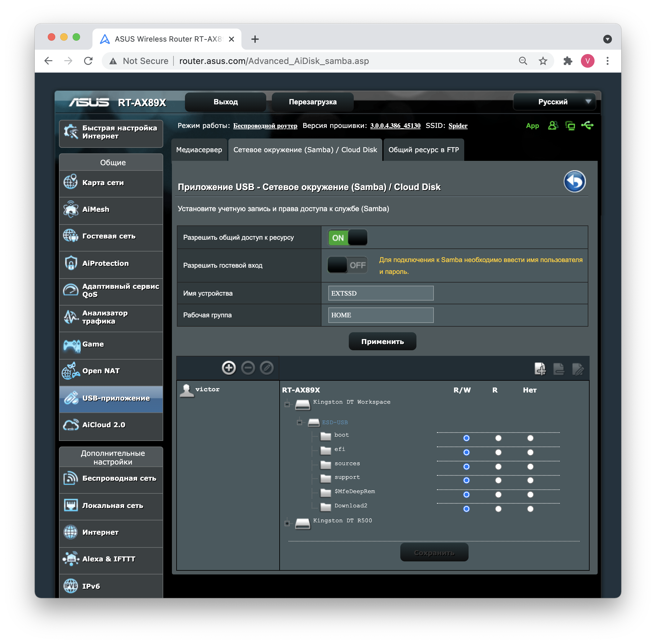This screenshot has width=656, height=644.
Task: Open the Chrome tab search dropdown arrow
Action: (607, 39)
